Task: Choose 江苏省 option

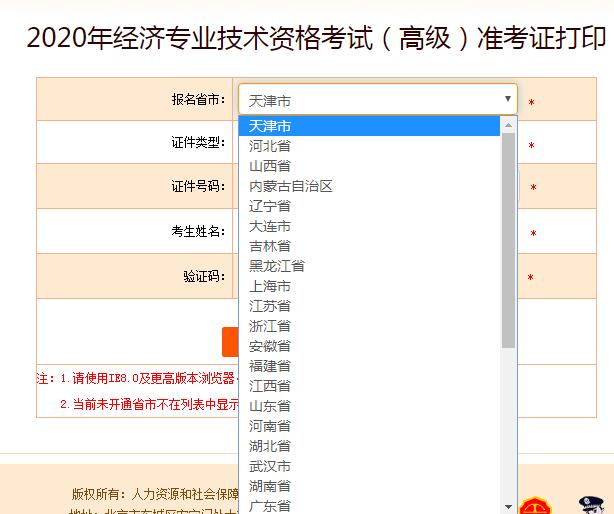Action: 270,306
